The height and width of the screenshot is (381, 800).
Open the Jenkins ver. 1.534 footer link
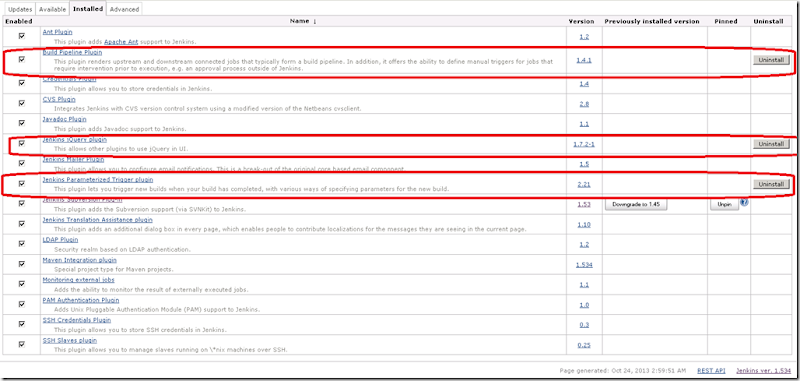[x=763, y=371]
